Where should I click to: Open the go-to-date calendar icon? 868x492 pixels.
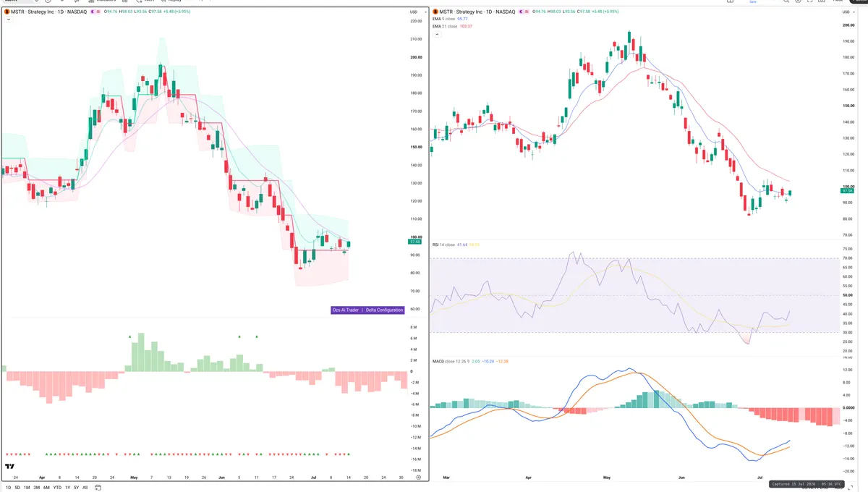[x=98, y=488]
